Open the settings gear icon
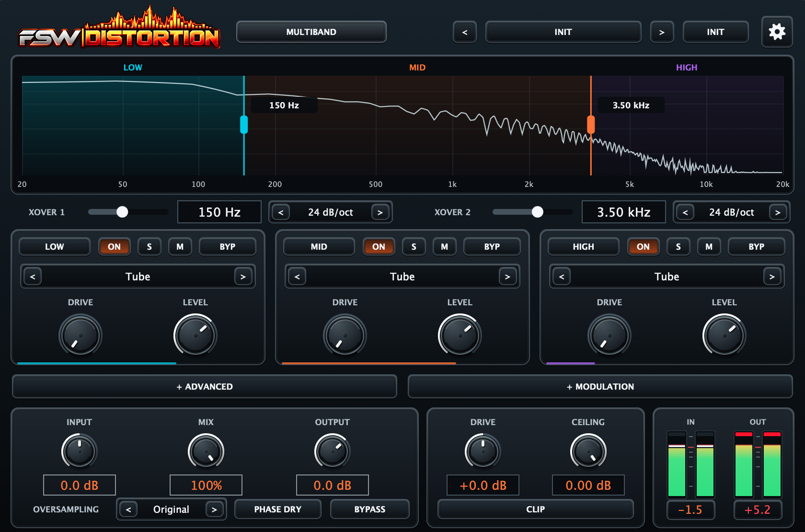Viewport: 805px width, 532px height. pyautogui.click(x=777, y=32)
